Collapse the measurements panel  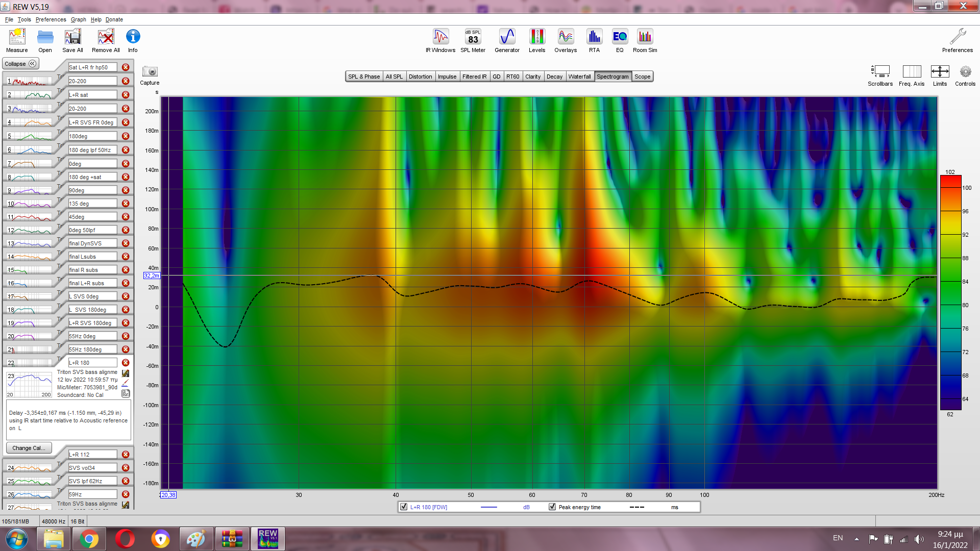20,64
